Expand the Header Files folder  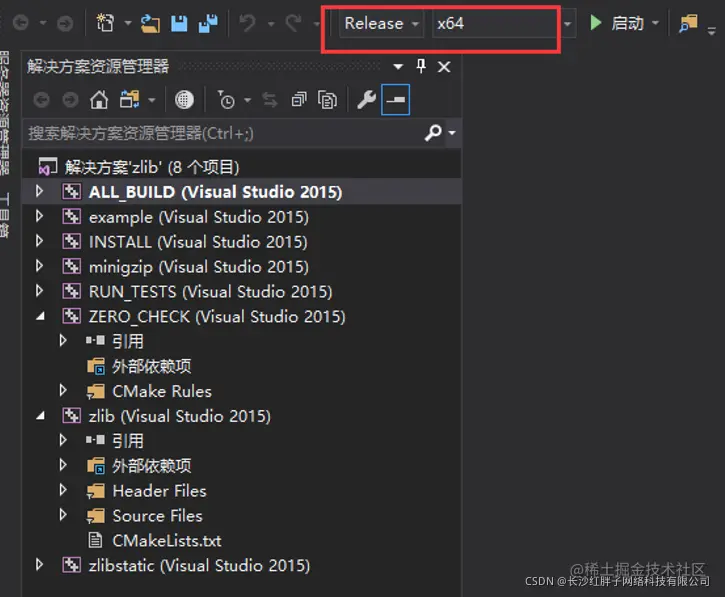coord(63,490)
